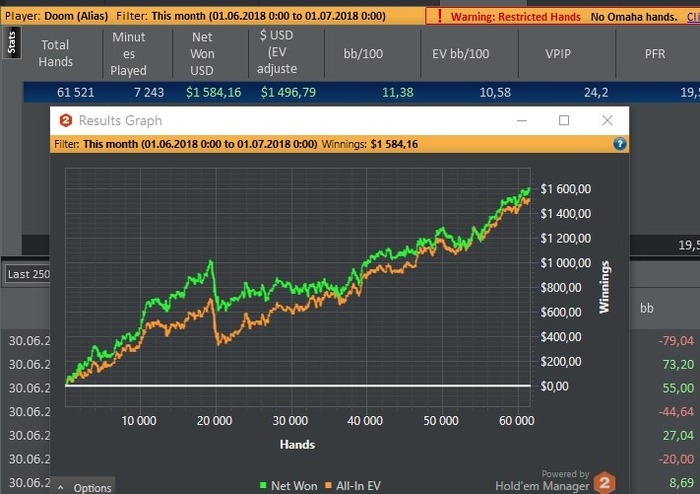The width and height of the screenshot is (700, 494).
Task: Select the $1 584,16 net won cell
Action: pyautogui.click(x=213, y=92)
